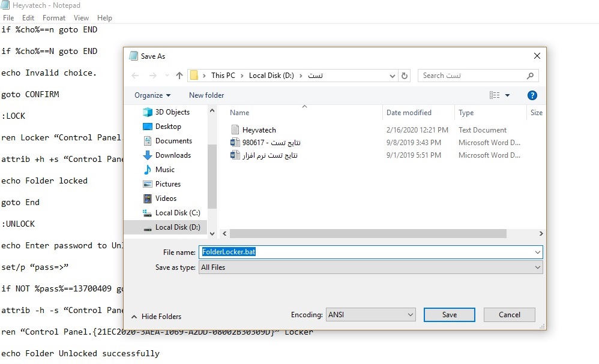Open Notepad View menu
This screenshot has height=364, width=599.
coord(81,18)
